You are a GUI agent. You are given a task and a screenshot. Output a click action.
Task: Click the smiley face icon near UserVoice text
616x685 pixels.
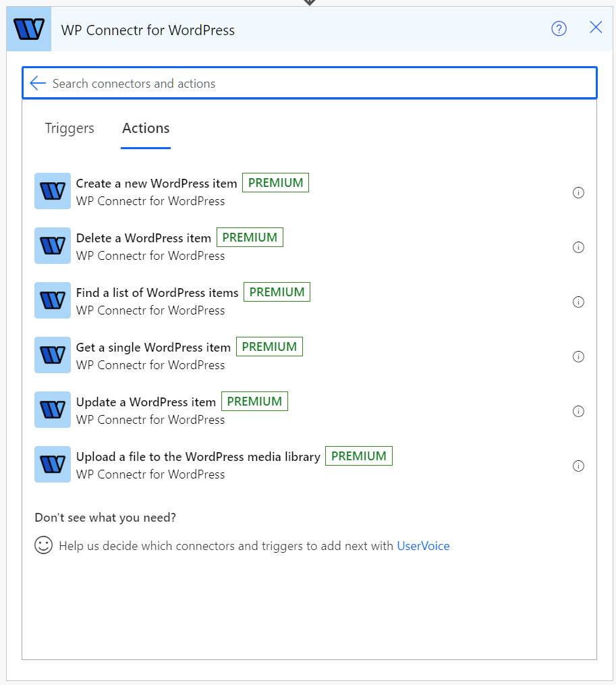(x=43, y=545)
